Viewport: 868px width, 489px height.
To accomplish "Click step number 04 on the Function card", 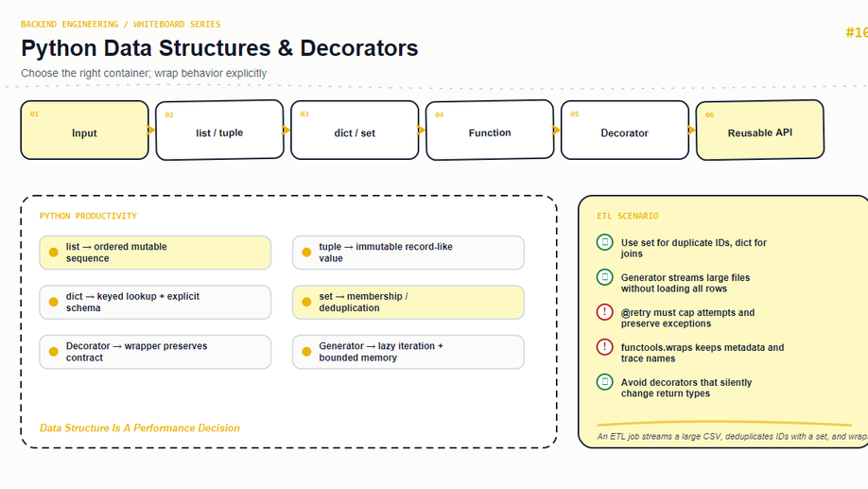I will coord(440,114).
